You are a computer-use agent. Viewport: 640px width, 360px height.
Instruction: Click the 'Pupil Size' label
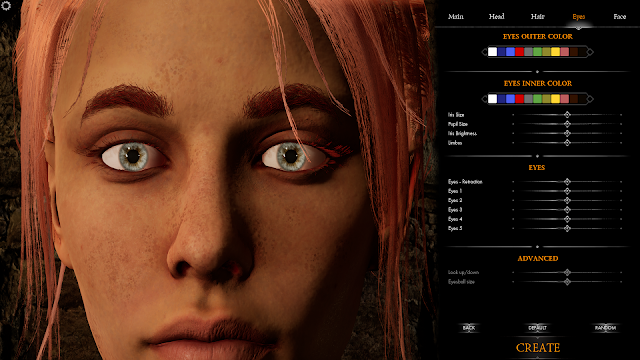click(x=458, y=124)
